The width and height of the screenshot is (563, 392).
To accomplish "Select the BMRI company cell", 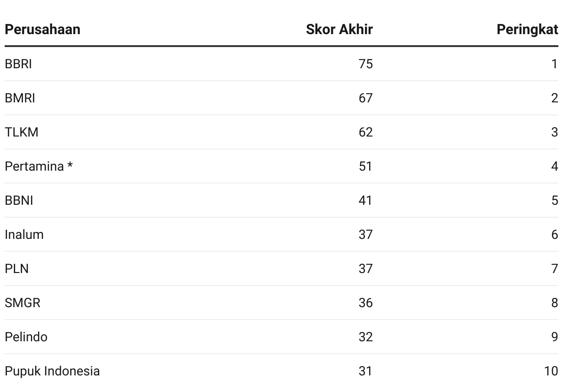I will pyautogui.click(x=20, y=98).
